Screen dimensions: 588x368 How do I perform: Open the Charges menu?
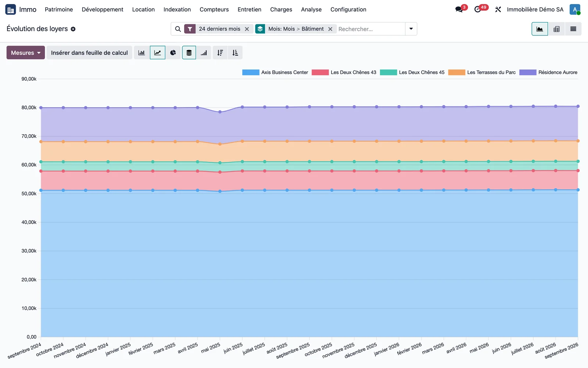(281, 10)
